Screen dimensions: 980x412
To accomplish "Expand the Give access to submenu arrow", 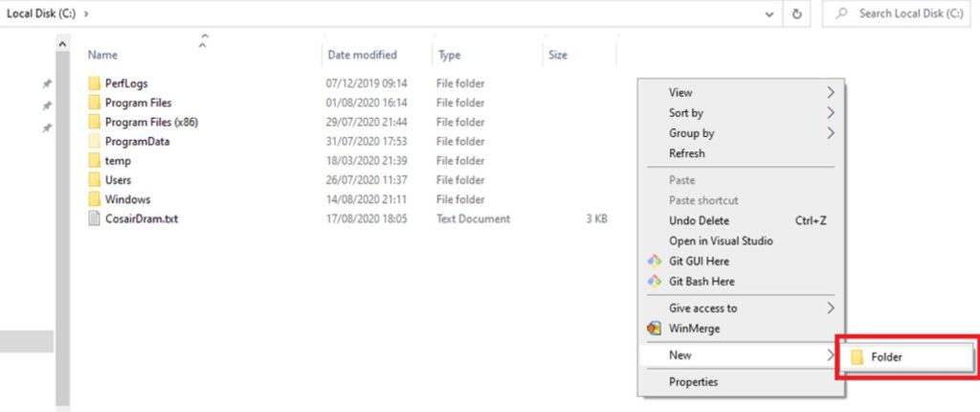I will tap(831, 309).
